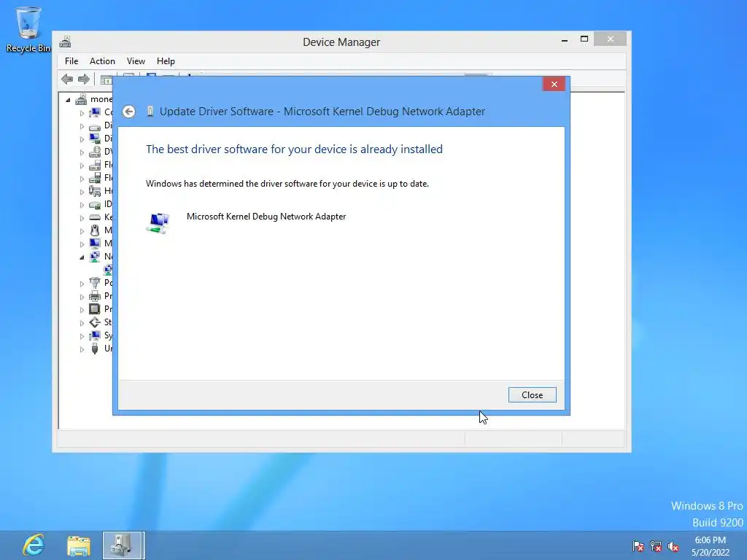The width and height of the screenshot is (747, 560).
Task: Expand the Keyboards category arrow
Action: pyautogui.click(x=82, y=217)
